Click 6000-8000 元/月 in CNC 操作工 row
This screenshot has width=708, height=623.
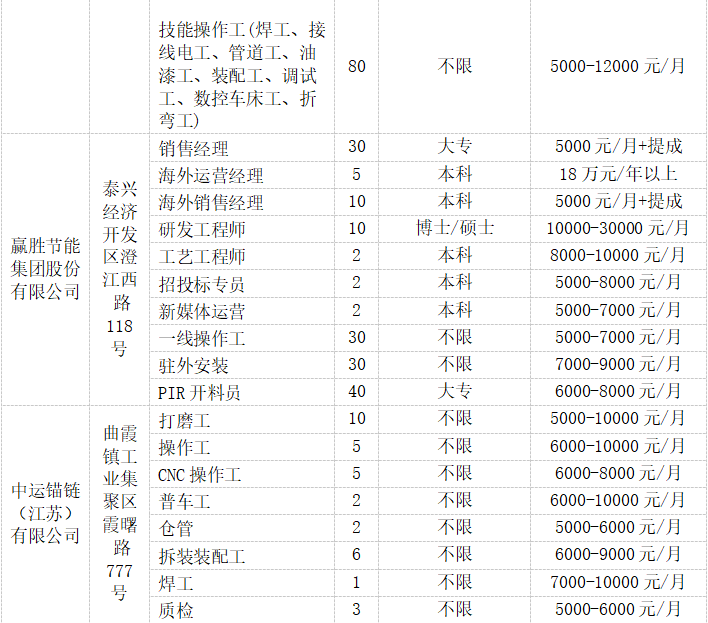(x=618, y=473)
